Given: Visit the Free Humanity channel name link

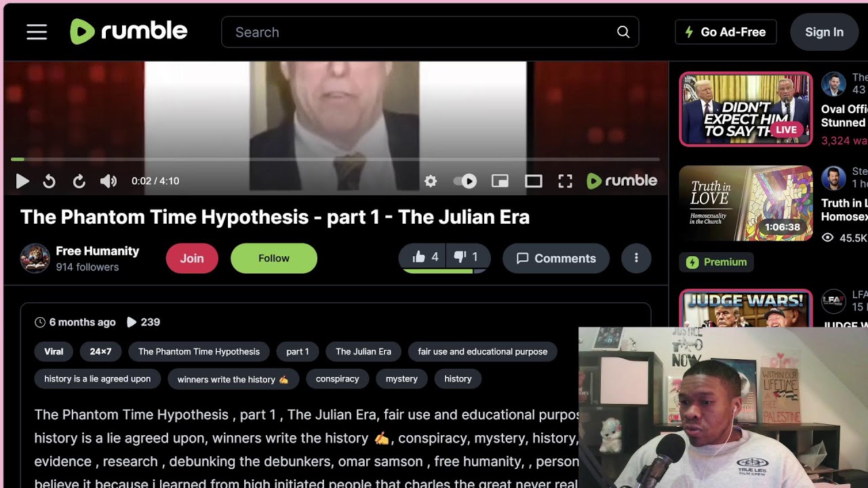Looking at the screenshot, I should 98,251.
